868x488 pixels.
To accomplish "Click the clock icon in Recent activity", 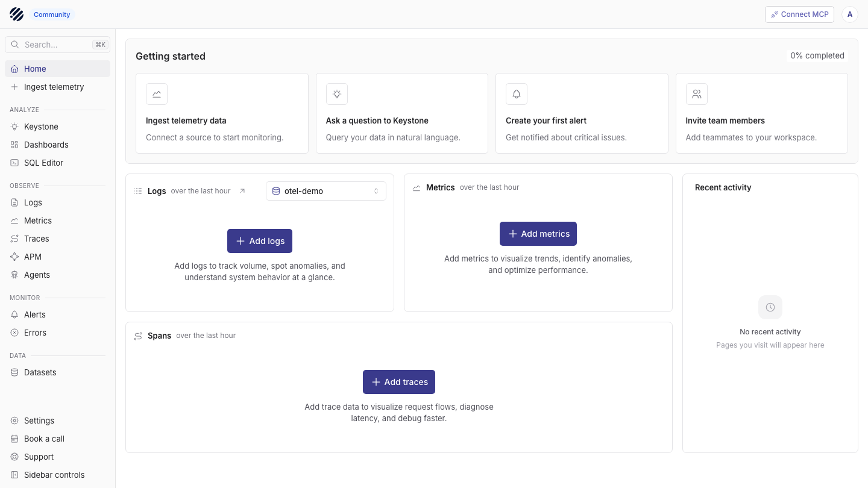I will point(770,307).
